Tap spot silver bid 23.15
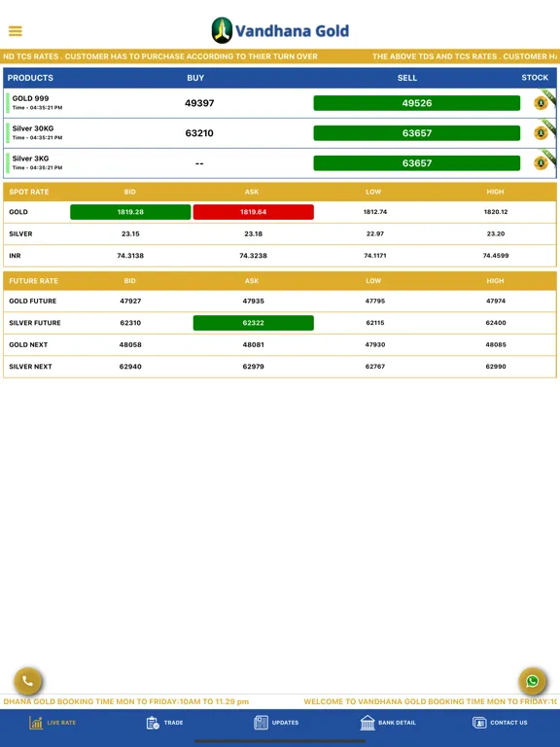This screenshot has width=560, height=747. click(x=130, y=233)
